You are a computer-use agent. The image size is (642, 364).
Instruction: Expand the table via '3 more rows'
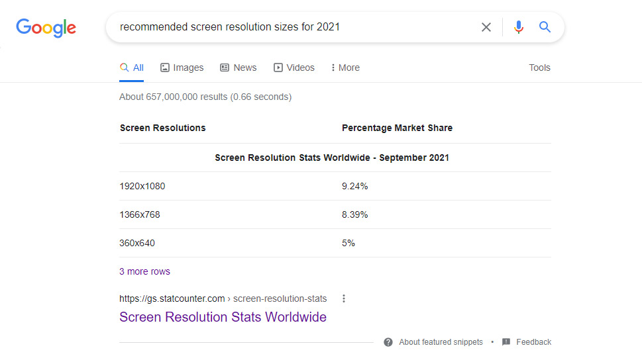coord(144,271)
